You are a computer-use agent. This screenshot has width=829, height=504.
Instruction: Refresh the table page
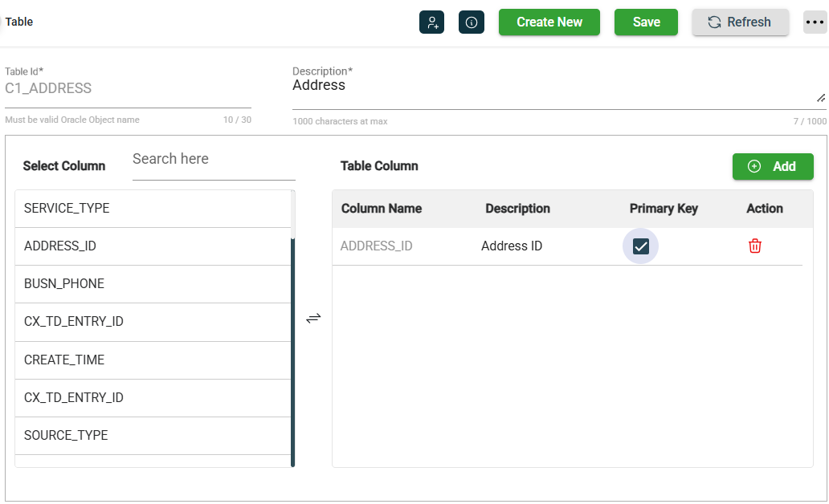[740, 22]
